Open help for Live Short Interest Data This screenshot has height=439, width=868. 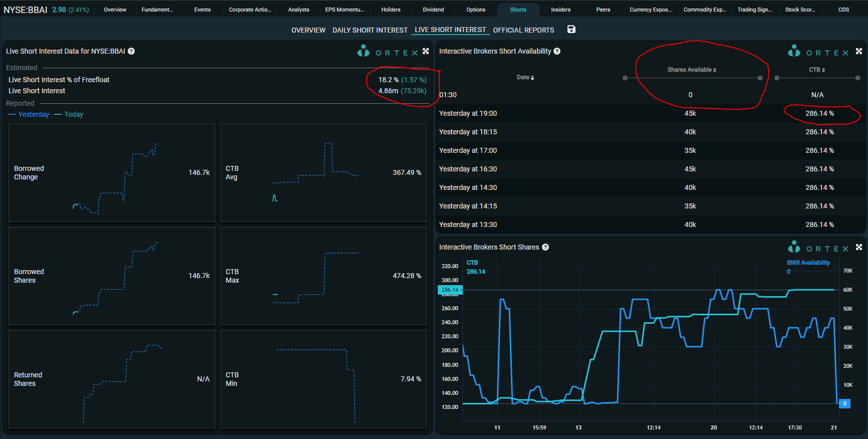coord(131,51)
